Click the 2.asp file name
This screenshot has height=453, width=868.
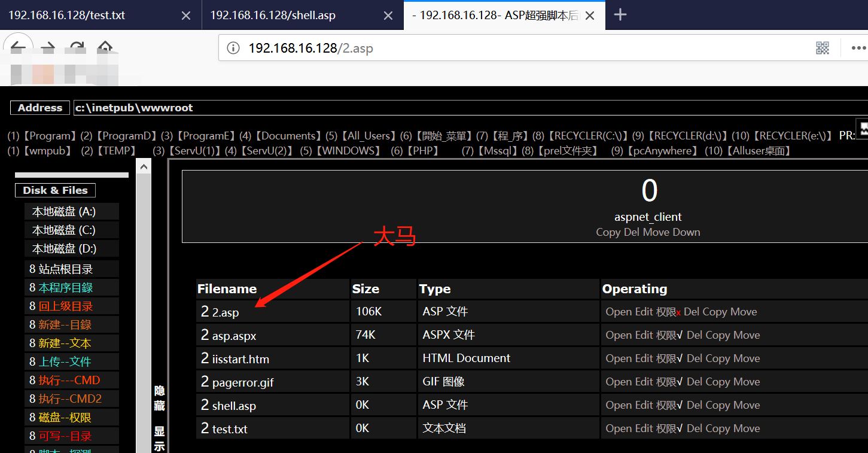[x=226, y=313]
